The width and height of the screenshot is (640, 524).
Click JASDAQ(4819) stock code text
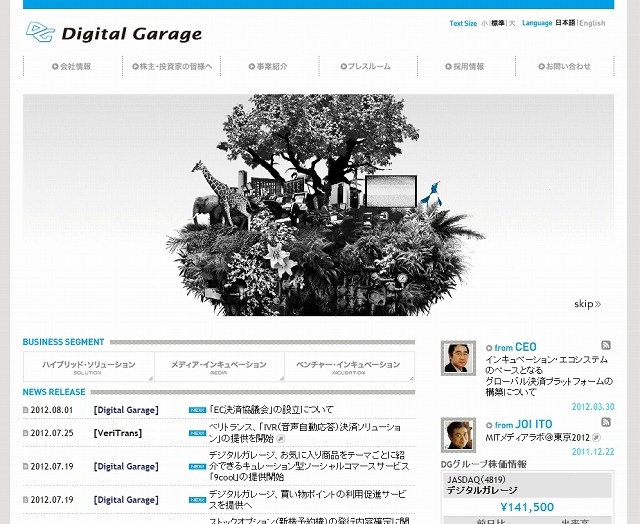click(x=476, y=480)
